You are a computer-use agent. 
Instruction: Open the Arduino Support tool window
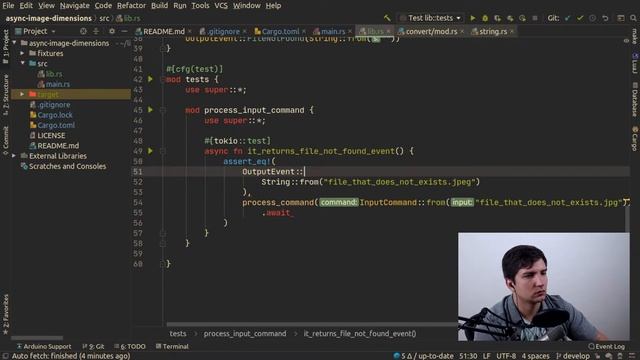tap(43, 347)
